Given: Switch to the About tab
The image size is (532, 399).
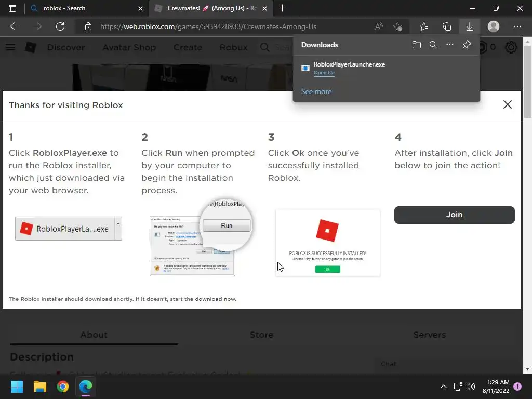Looking at the screenshot, I should [x=94, y=335].
